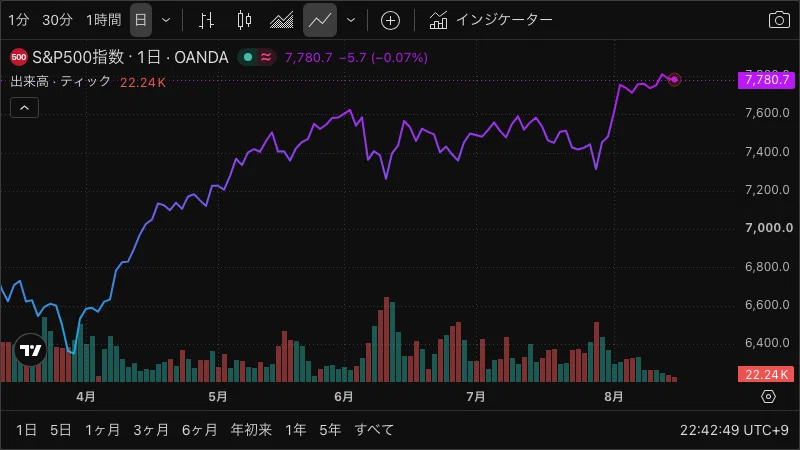Select the 1時間 timeframe
The image size is (800, 450).
[x=103, y=20]
